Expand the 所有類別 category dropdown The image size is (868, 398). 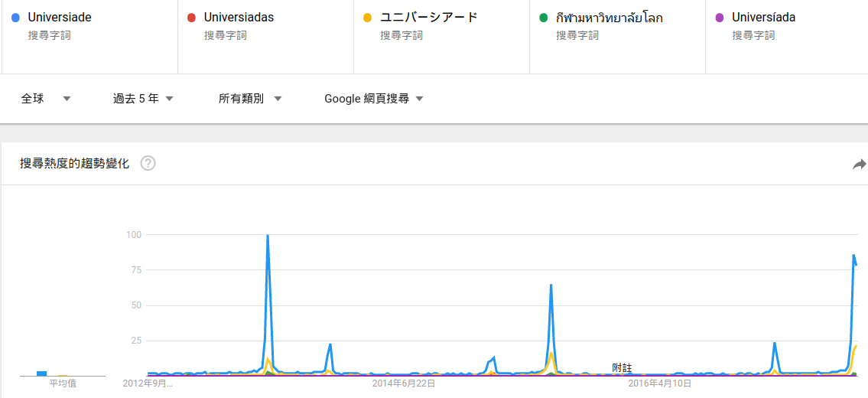click(x=250, y=99)
